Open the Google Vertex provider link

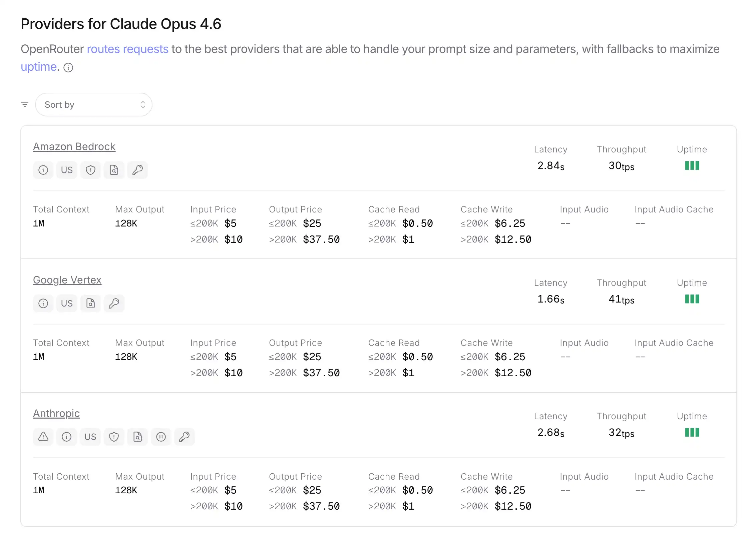(x=67, y=280)
